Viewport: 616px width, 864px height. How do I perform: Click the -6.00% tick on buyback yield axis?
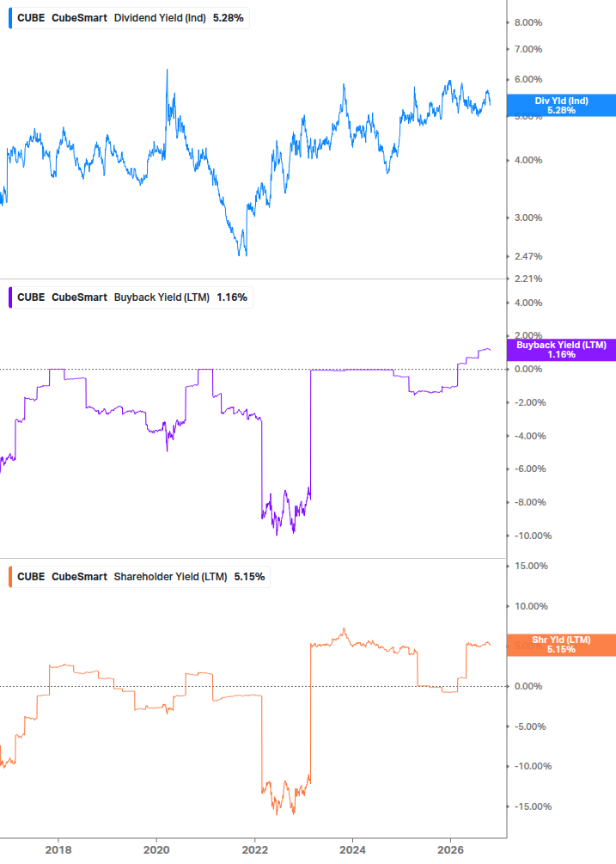(530, 469)
